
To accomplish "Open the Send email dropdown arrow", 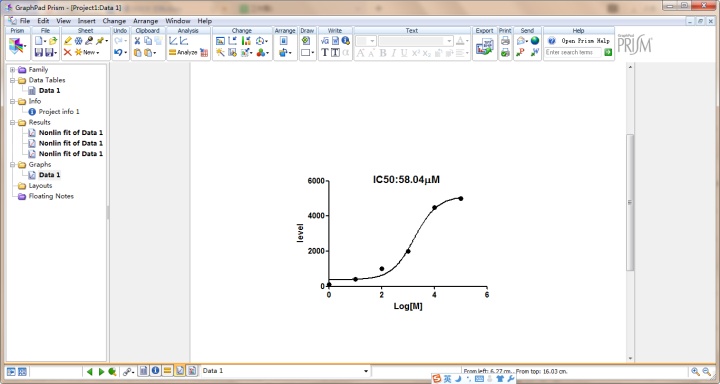I will tap(527, 41).
